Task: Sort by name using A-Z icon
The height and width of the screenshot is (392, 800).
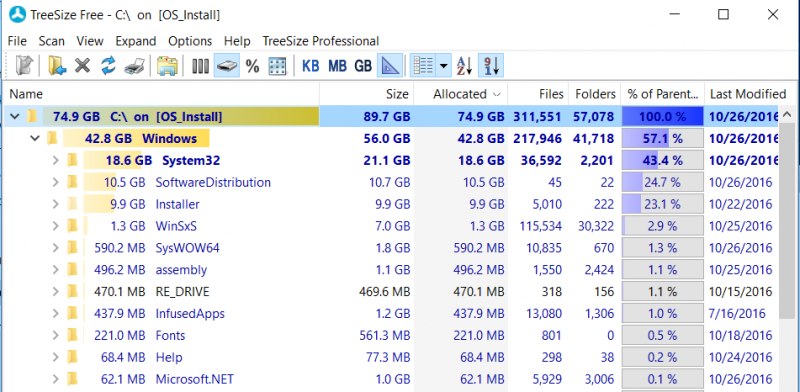Action: tap(464, 65)
